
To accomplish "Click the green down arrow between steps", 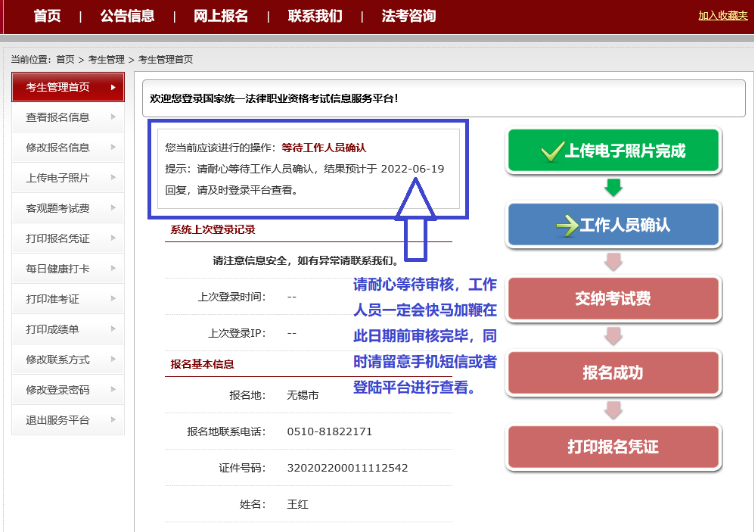I will (x=613, y=187).
